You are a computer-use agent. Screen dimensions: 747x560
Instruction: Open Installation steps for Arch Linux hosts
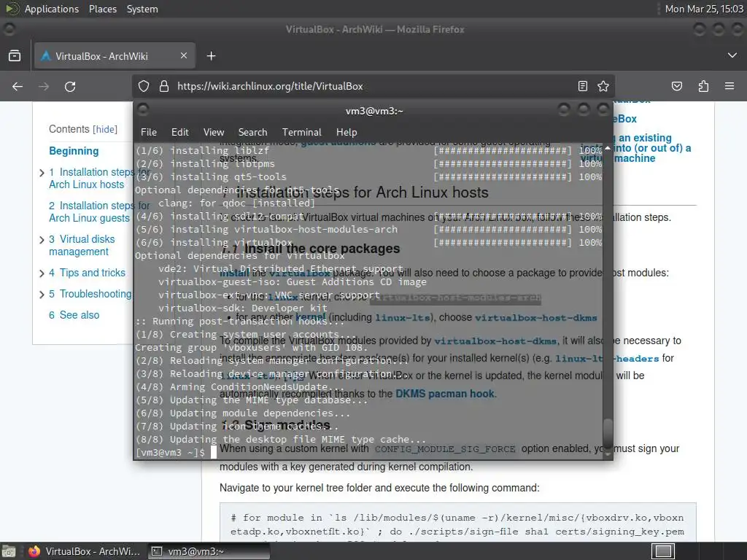point(99,178)
